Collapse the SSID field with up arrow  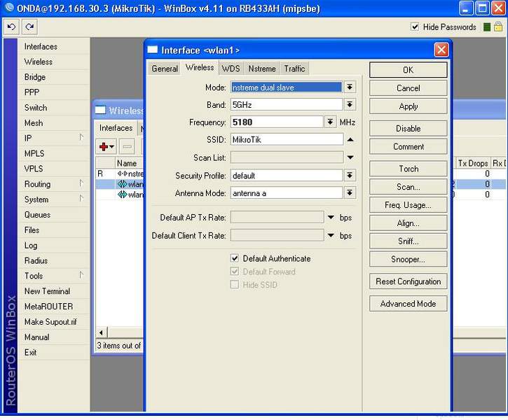(x=350, y=139)
